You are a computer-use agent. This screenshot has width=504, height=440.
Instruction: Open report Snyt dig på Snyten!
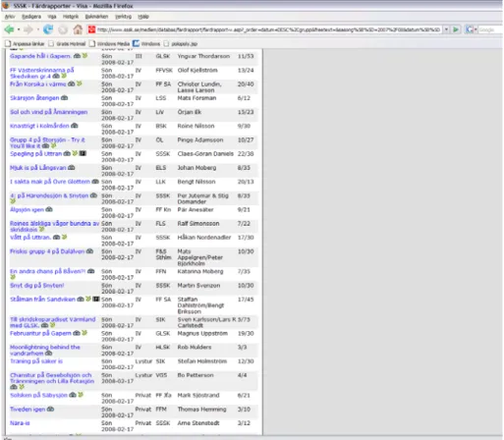point(37,285)
